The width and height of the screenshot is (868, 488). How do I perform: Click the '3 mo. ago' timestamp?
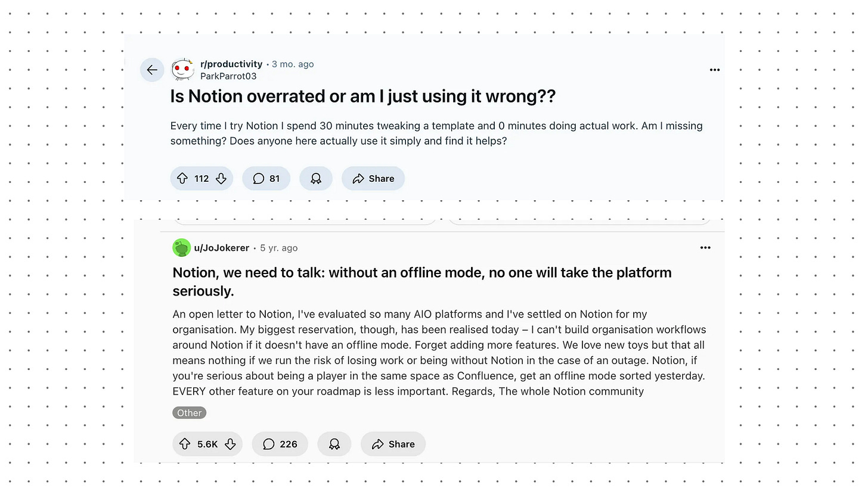(x=293, y=64)
